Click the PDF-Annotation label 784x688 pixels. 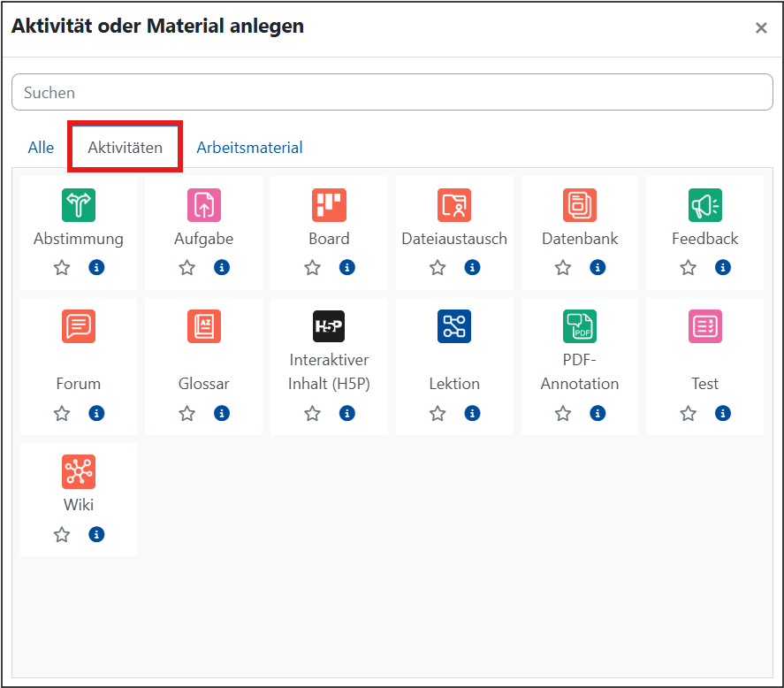click(x=580, y=371)
